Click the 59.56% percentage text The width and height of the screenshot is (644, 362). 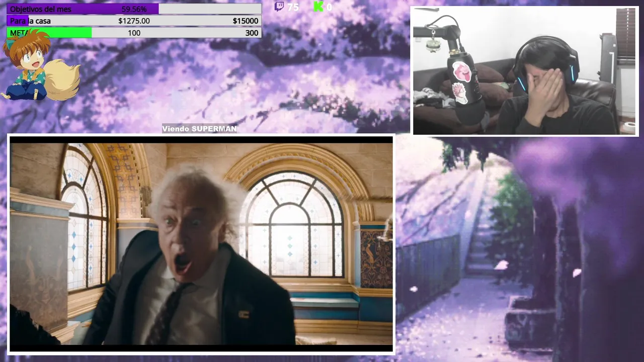tap(134, 9)
